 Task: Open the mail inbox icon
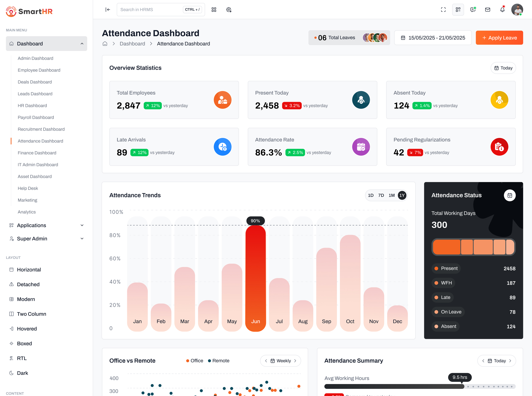[x=488, y=10]
